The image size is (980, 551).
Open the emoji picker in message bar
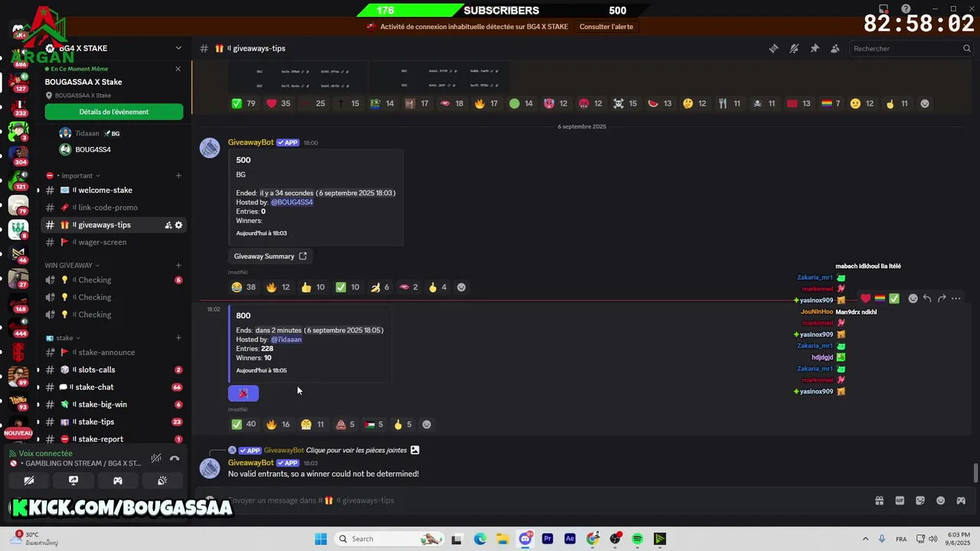pos(941,500)
